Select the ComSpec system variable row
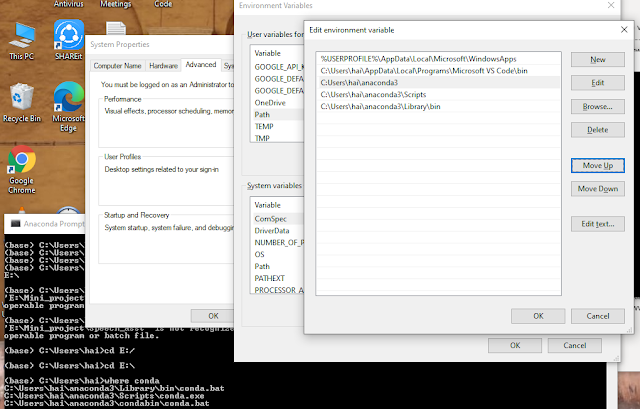 [278, 219]
